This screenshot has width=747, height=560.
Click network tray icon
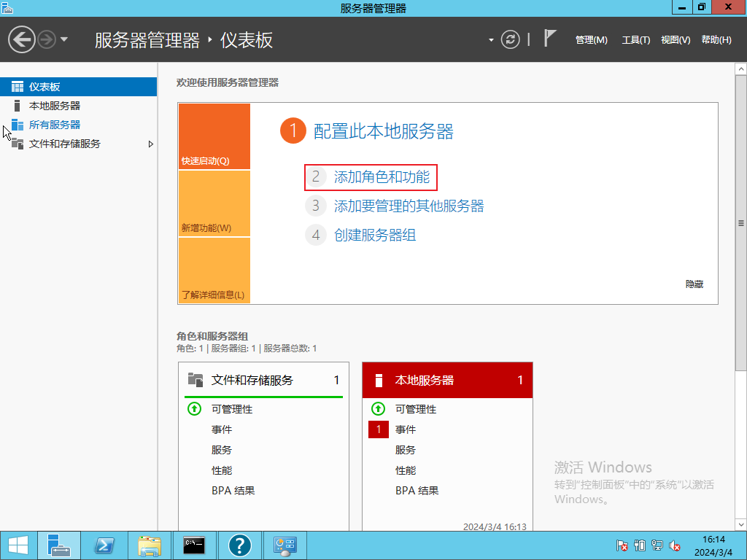point(657,545)
